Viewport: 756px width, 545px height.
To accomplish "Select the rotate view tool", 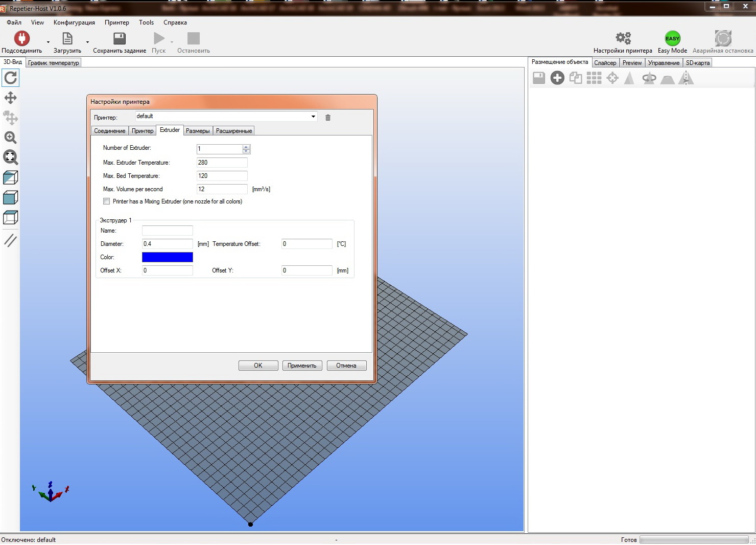I will pos(11,78).
